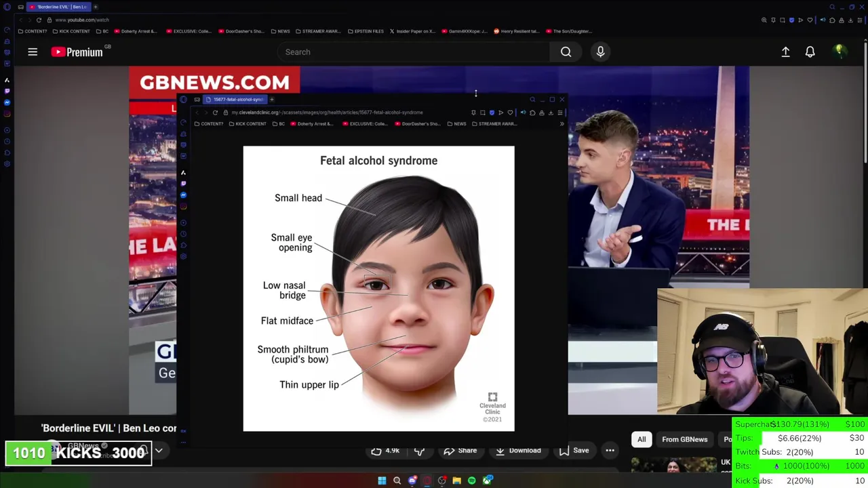
Task: Open the YouTube account avatar menu
Action: tap(840, 52)
